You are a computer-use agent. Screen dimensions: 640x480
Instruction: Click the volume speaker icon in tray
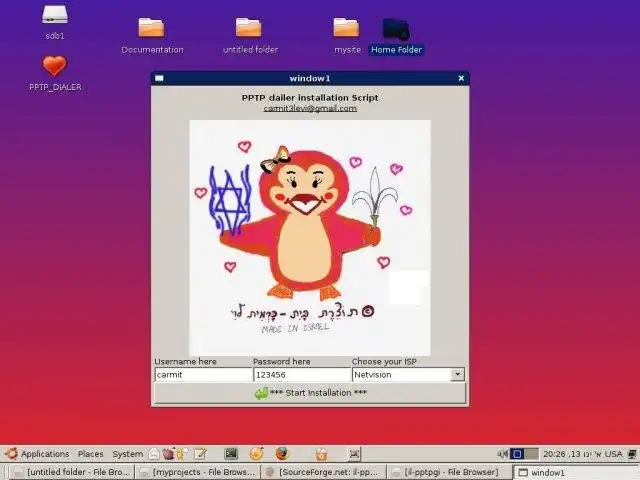pos(503,453)
